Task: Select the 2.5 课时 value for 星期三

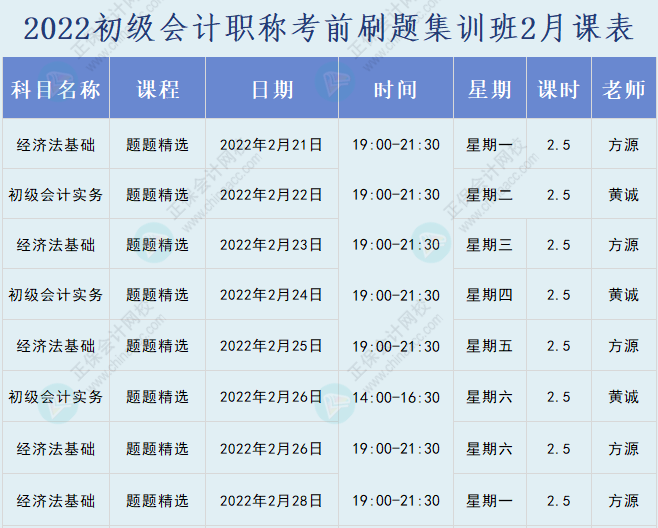Action: (559, 245)
